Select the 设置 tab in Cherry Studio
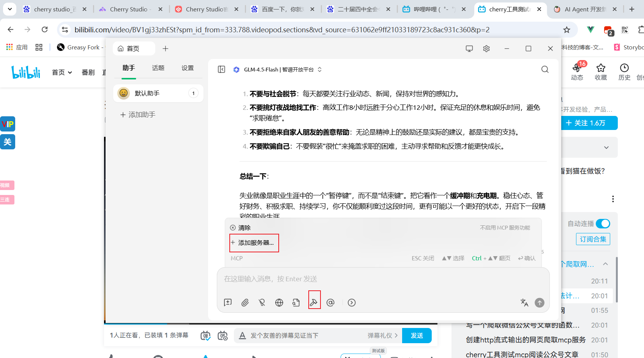This screenshot has height=358, width=644. click(188, 68)
